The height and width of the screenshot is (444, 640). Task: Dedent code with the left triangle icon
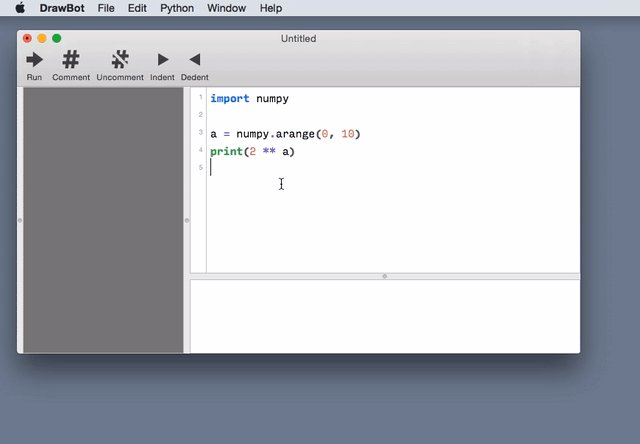pos(195,60)
